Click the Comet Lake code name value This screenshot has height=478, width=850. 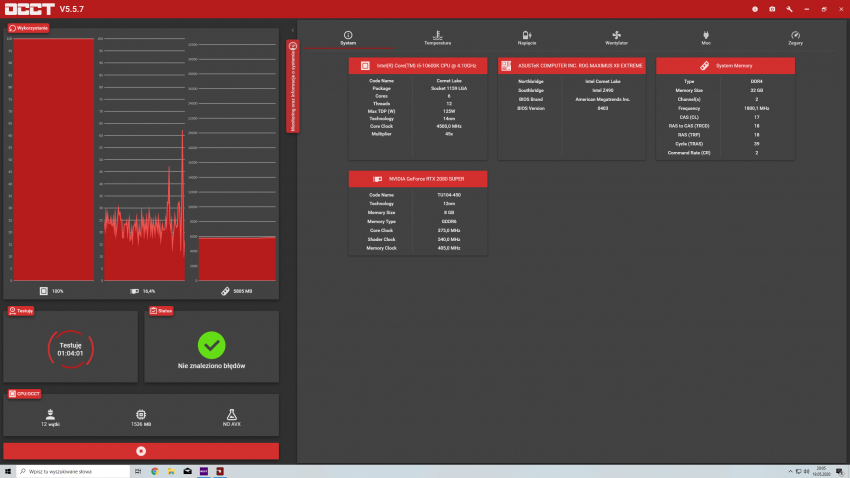coord(449,81)
